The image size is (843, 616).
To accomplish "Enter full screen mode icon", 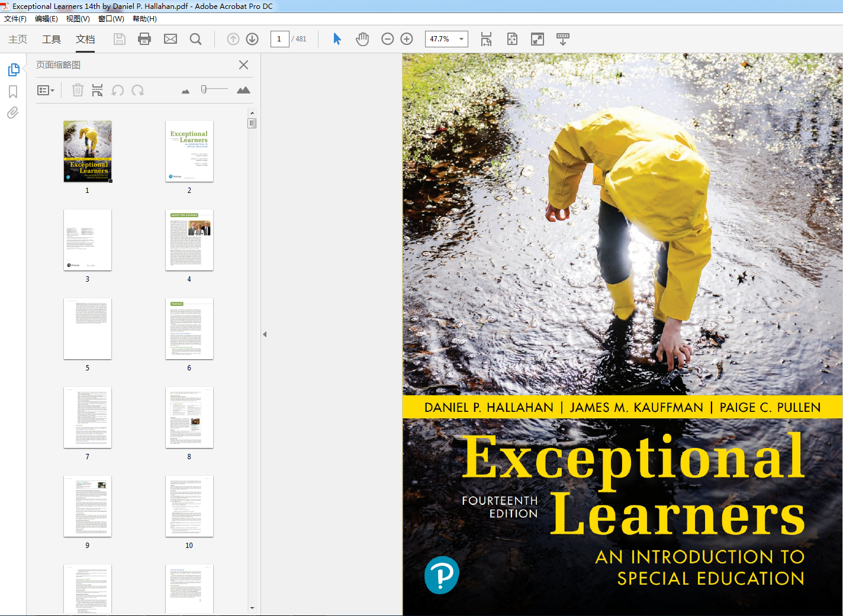I will pyautogui.click(x=538, y=39).
